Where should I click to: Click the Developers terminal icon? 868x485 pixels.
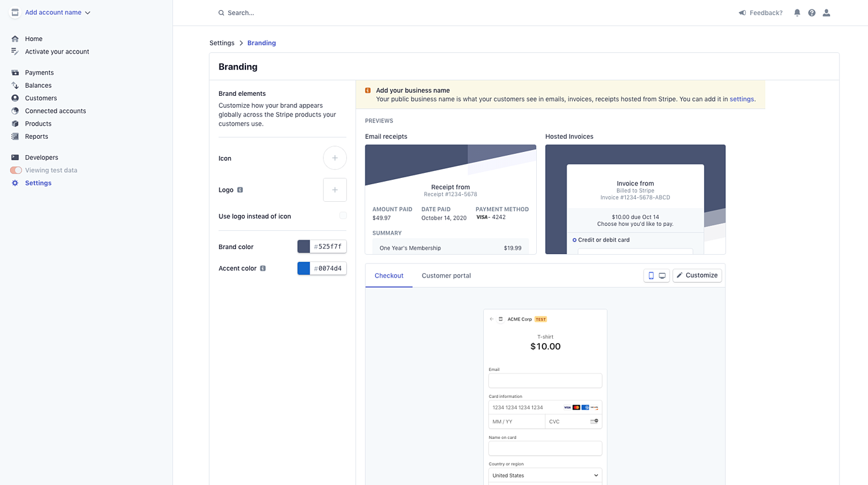click(15, 157)
